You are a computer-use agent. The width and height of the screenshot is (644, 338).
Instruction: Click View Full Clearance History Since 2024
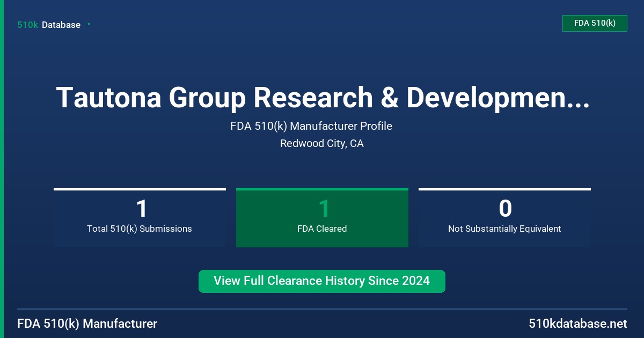pyautogui.click(x=322, y=281)
